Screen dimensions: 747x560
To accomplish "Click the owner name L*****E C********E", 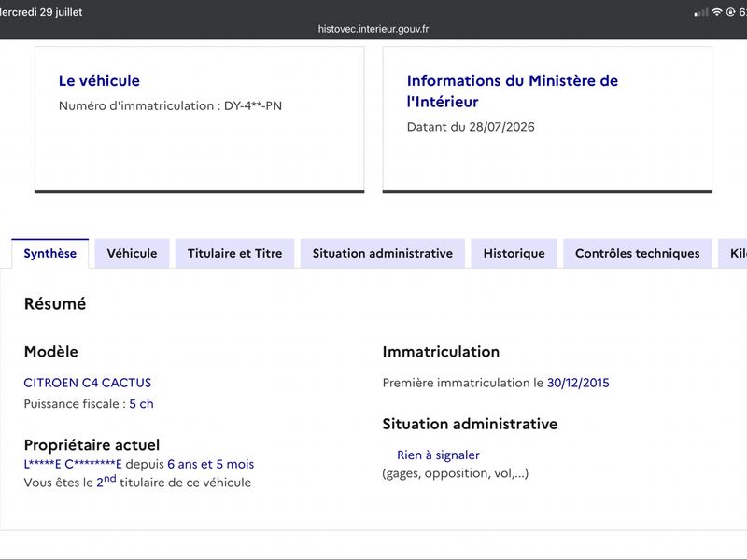I will pos(73,464).
